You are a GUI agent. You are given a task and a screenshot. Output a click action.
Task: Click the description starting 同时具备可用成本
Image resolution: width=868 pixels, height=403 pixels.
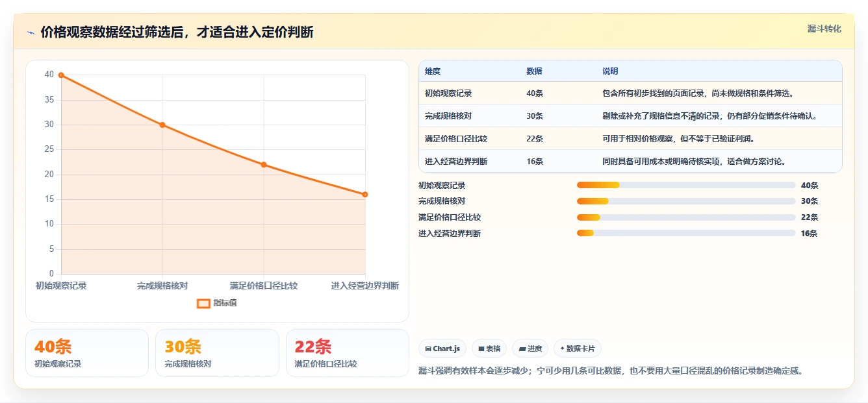[x=694, y=161]
